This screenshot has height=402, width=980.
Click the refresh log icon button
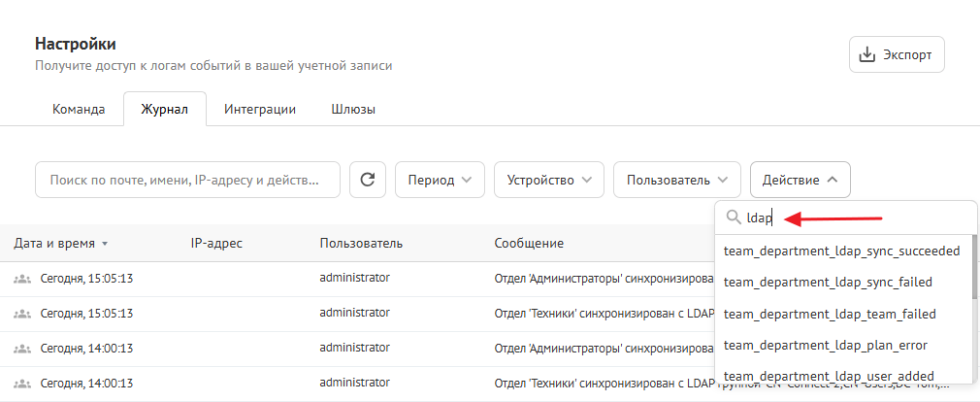pyautogui.click(x=367, y=180)
